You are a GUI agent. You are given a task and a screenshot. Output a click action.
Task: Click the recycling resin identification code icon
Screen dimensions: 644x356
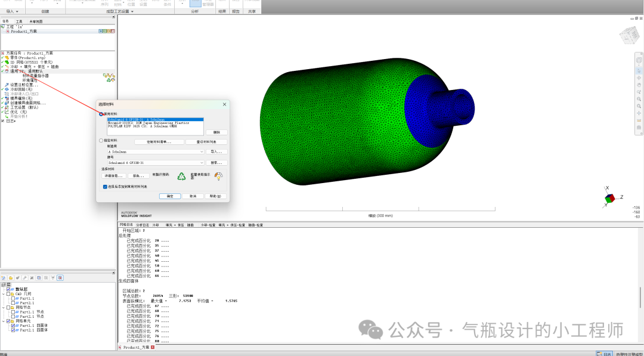(x=181, y=176)
